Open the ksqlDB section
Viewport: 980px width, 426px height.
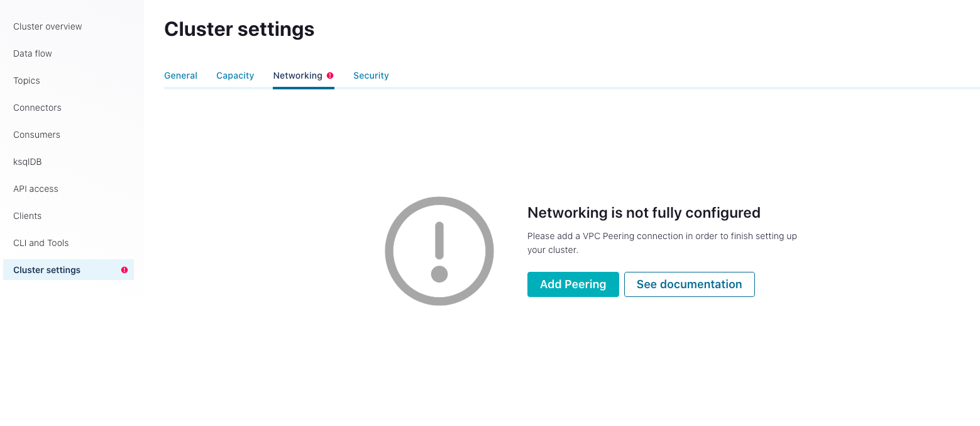(x=27, y=162)
